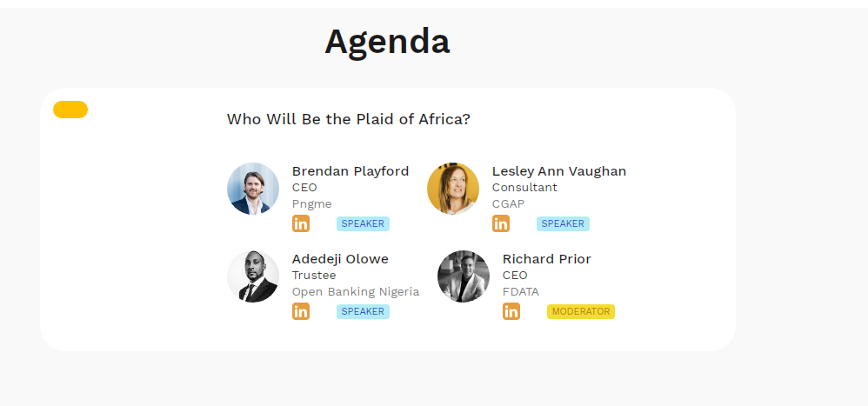Select the Adedeji Olowe name
This screenshot has width=868, height=406.
pyautogui.click(x=340, y=259)
